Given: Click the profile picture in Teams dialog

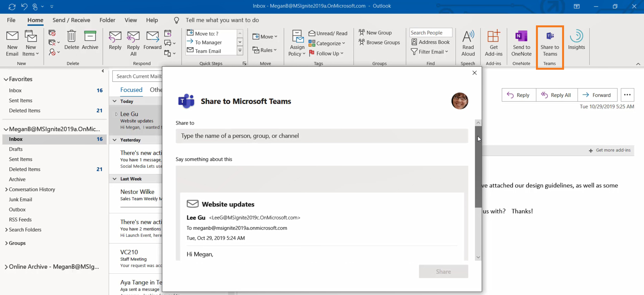Looking at the screenshot, I should click(459, 101).
